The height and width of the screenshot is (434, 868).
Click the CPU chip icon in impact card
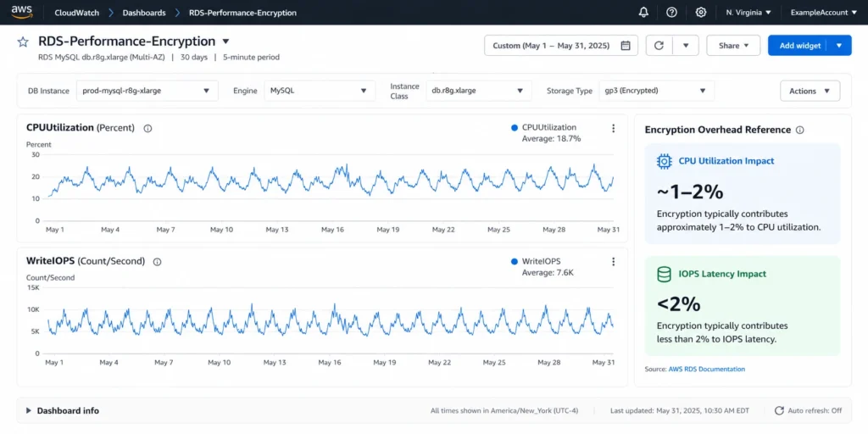click(x=665, y=161)
